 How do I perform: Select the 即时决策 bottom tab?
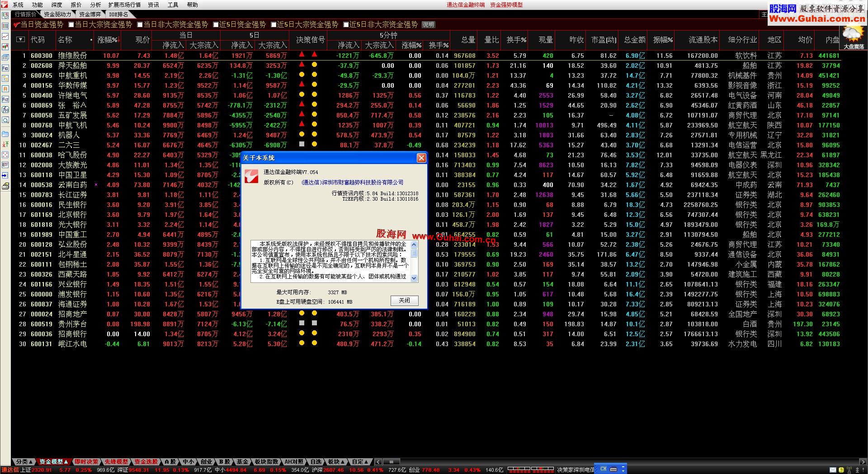click(x=86, y=462)
